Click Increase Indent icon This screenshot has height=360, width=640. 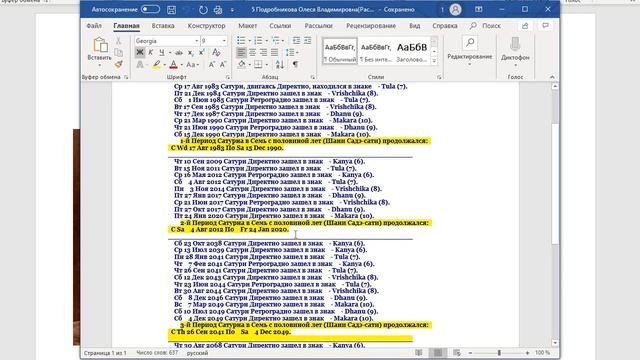coord(307,40)
